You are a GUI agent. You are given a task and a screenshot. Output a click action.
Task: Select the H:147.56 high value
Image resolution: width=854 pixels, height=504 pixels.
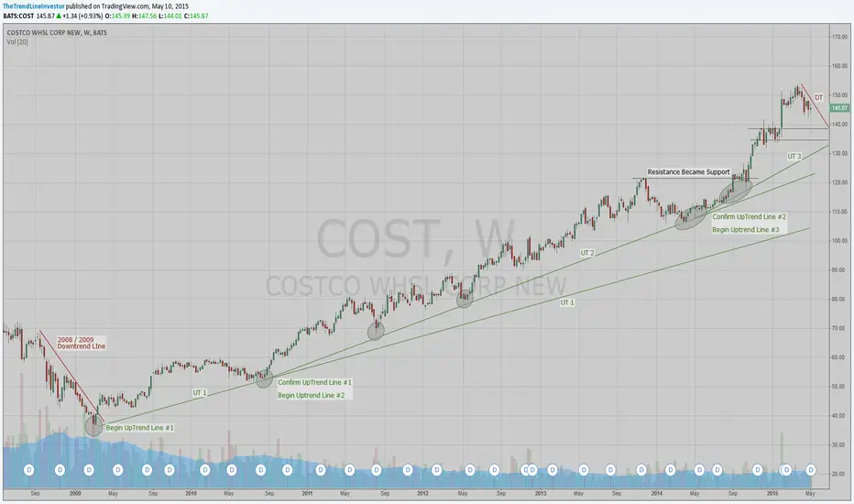click(x=145, y=16)
